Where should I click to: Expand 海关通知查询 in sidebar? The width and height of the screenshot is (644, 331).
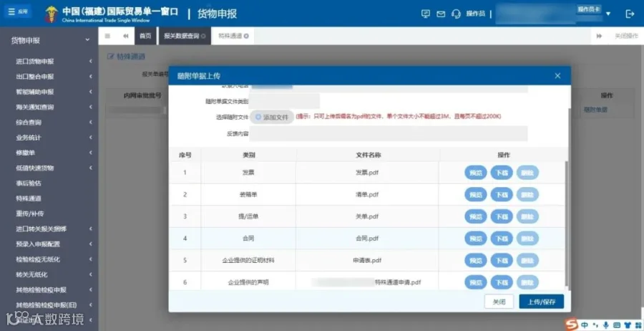(49, 107)
